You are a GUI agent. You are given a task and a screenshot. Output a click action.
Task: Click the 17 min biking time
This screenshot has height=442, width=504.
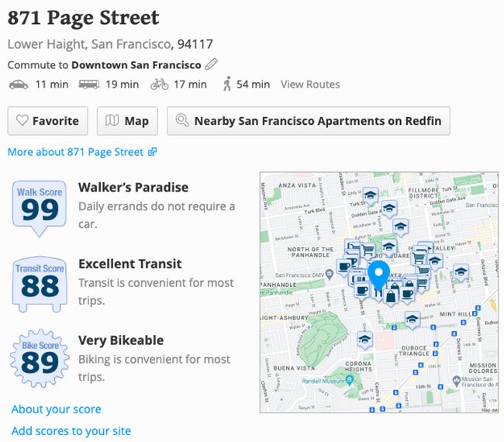pos(190,85)
